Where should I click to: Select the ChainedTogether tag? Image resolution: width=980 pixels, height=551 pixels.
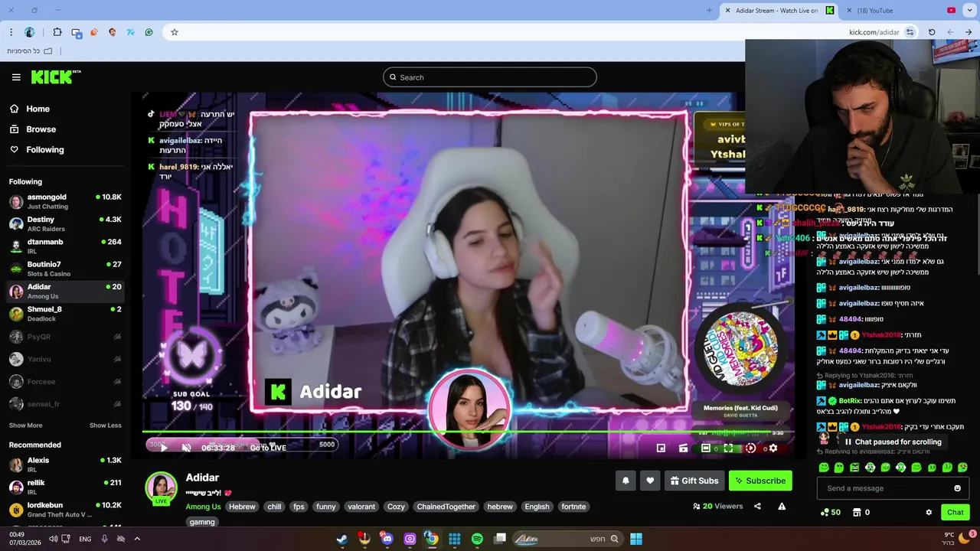pos(446,507)
